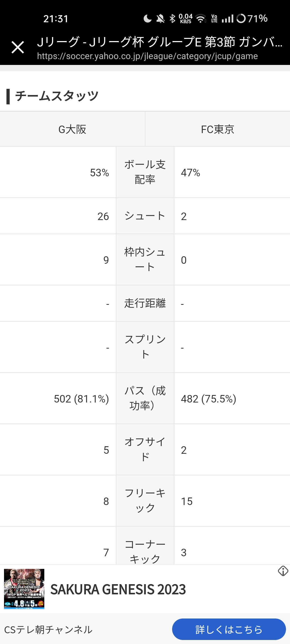Close the in-app browser with X icon

pyautogui.click(x=18, y=47)
